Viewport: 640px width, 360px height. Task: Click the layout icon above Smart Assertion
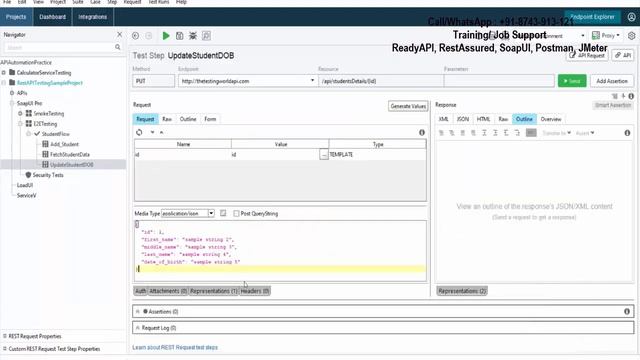click(615, 96)
